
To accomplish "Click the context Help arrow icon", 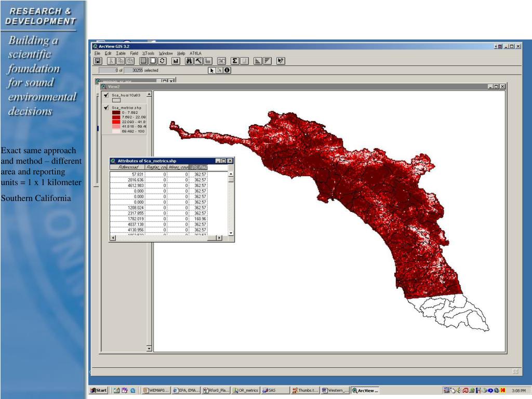I will pos(281,61).
